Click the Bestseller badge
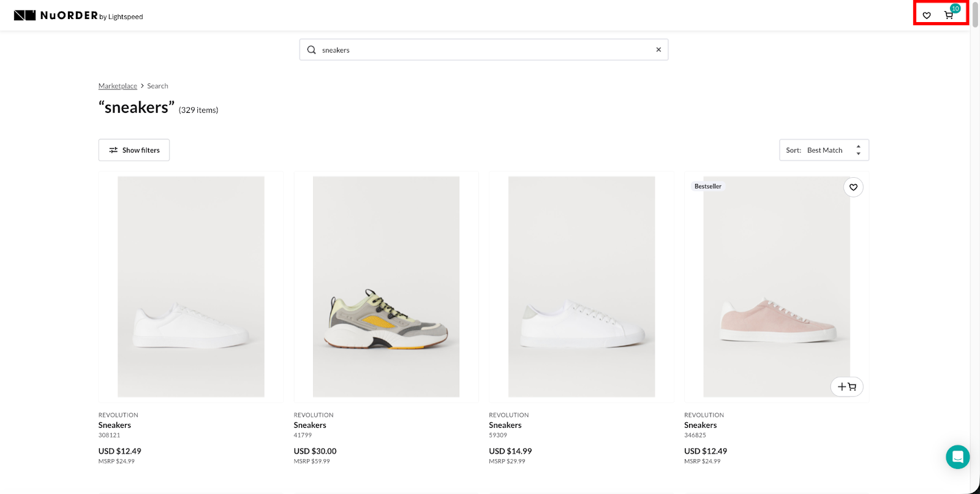The image size is (980, 494). tap(707, 186)
